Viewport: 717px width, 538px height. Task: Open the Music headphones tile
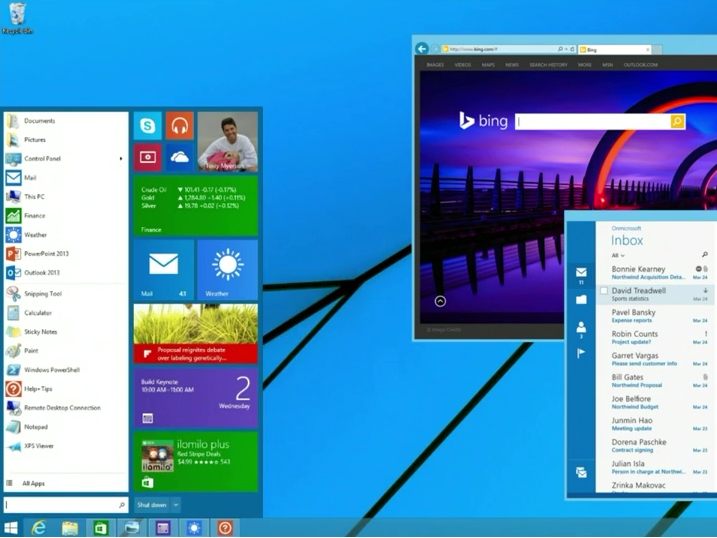click(x=180, y=125)
